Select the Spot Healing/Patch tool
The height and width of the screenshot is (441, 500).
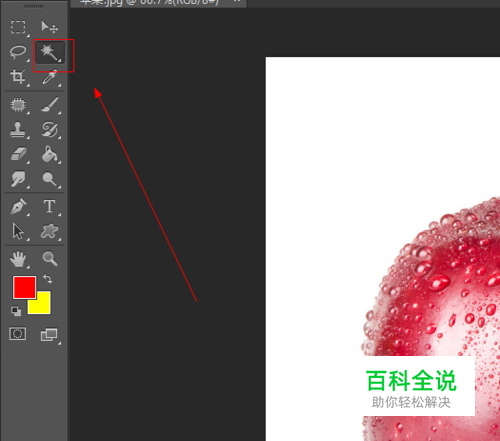click(x=18, y=105)
